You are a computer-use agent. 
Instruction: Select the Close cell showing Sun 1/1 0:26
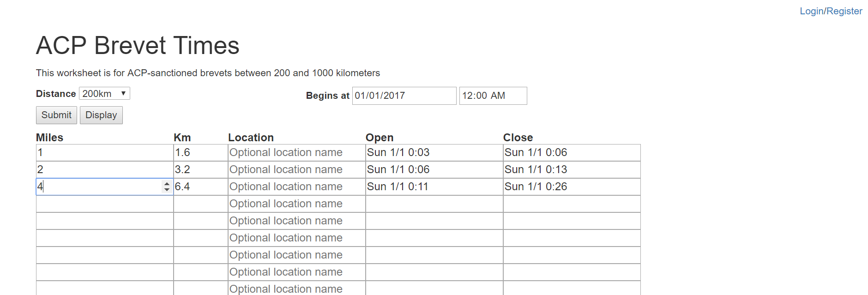pos(571,187)
